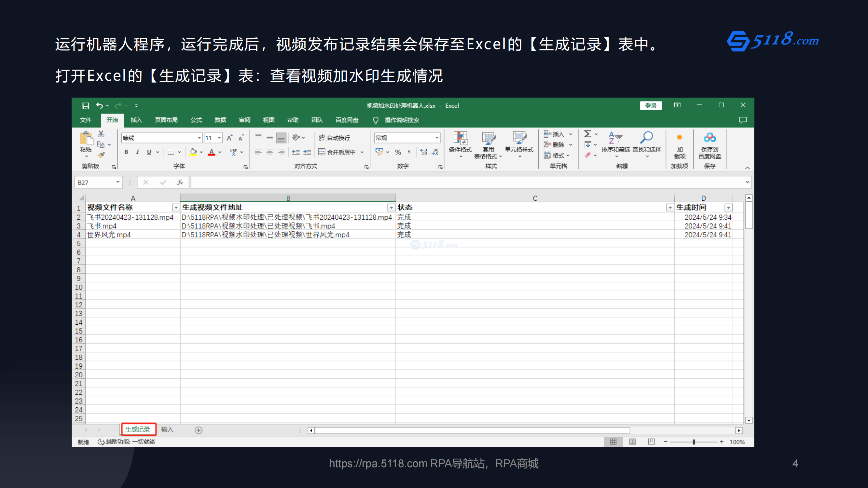Expand the Name Box dropdown

[117, 183]
